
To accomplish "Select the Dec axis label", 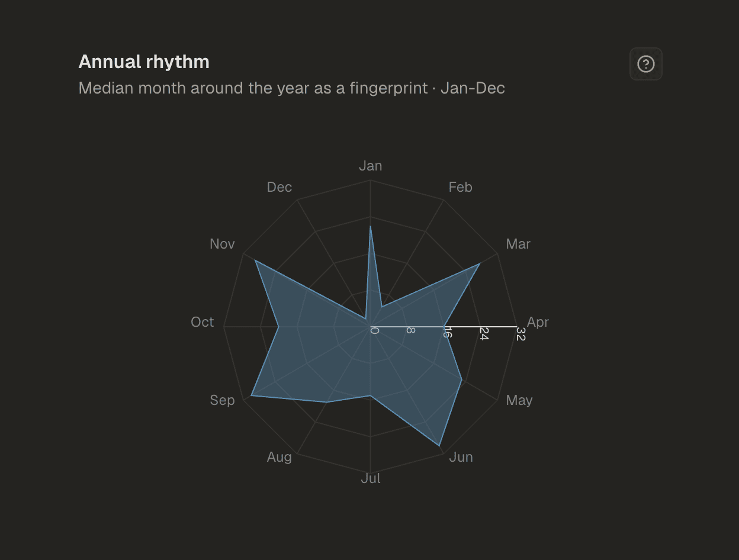I will click(279, 187).
